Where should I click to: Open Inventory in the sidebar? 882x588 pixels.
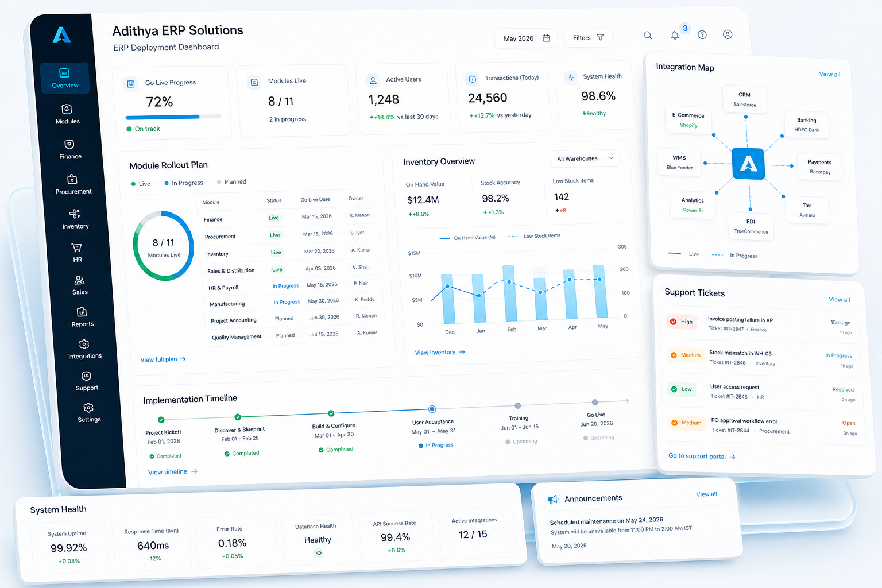click(75, 219)
